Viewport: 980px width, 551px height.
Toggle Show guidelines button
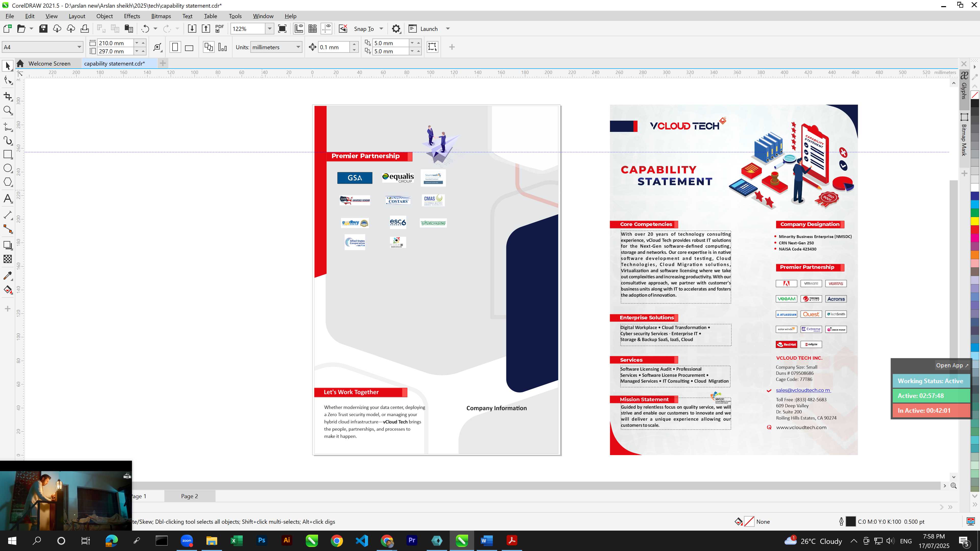[326, 29]
